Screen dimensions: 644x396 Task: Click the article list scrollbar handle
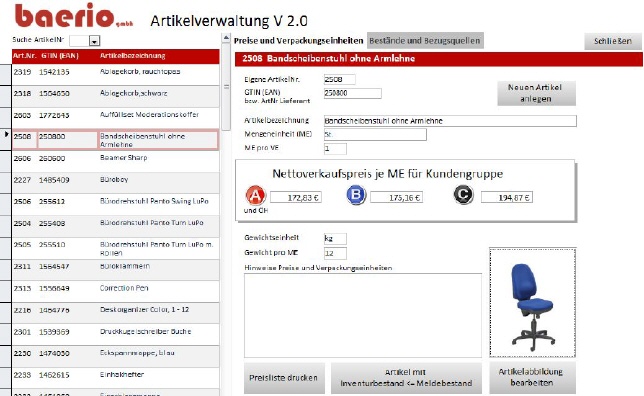(x=226, y=87)
